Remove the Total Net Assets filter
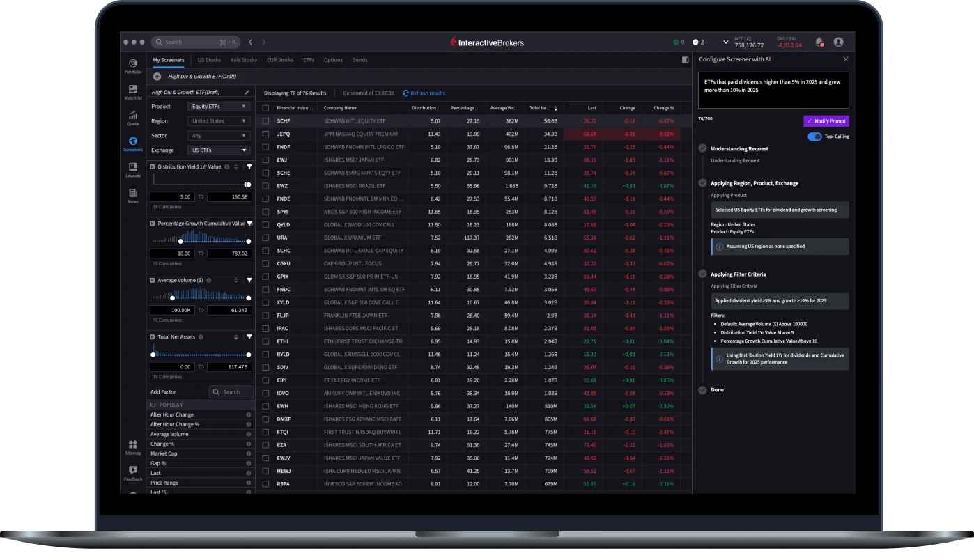 tap(153, 336)
